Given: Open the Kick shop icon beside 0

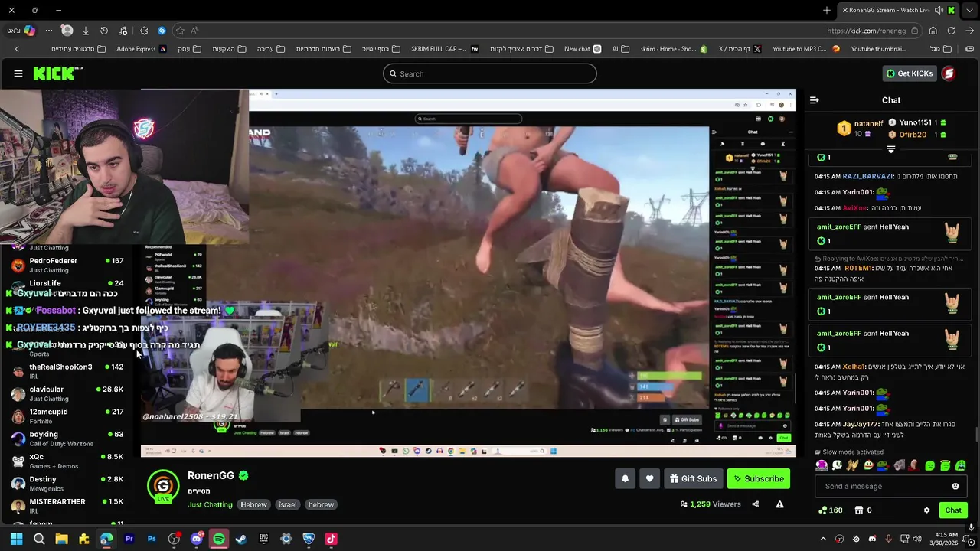Looking at the screenshot, I should coord(859,510).
